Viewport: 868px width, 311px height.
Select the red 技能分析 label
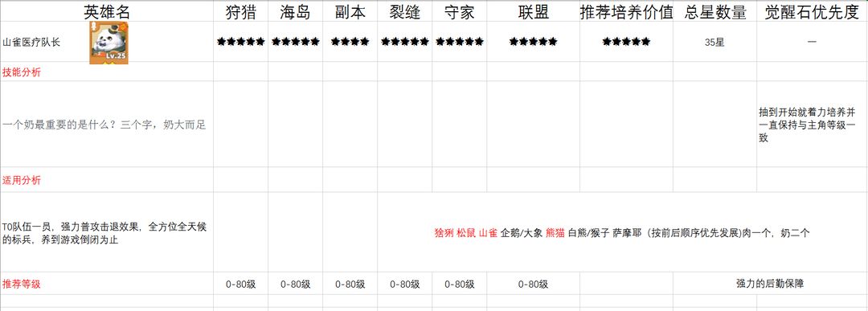(22, 72)
